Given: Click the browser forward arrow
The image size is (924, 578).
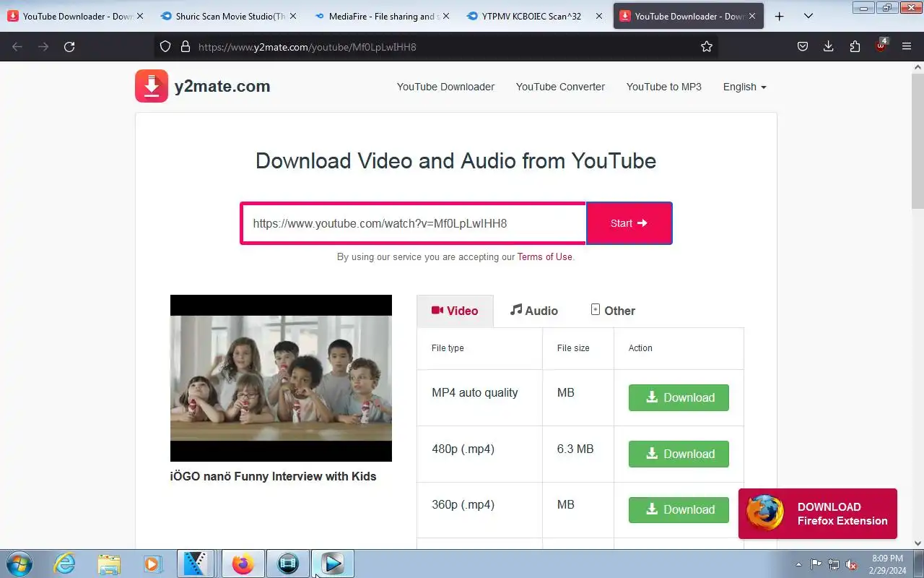Looking at the screenshot, I should [x=43, y=47].
